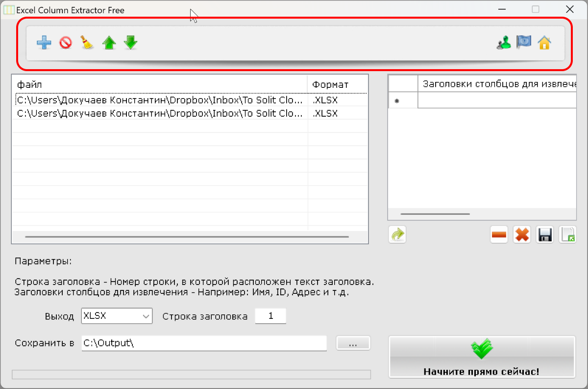
Task: Click the red remove file icon
Action: tap(66, 43)
